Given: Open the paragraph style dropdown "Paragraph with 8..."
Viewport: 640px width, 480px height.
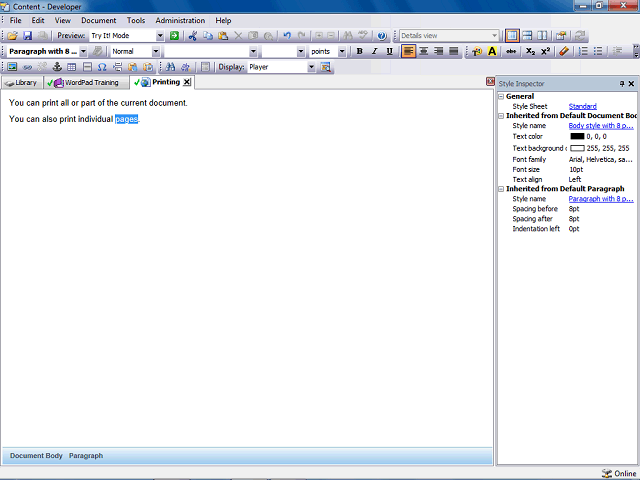Looking at the screenshot, I should (83, 51).
